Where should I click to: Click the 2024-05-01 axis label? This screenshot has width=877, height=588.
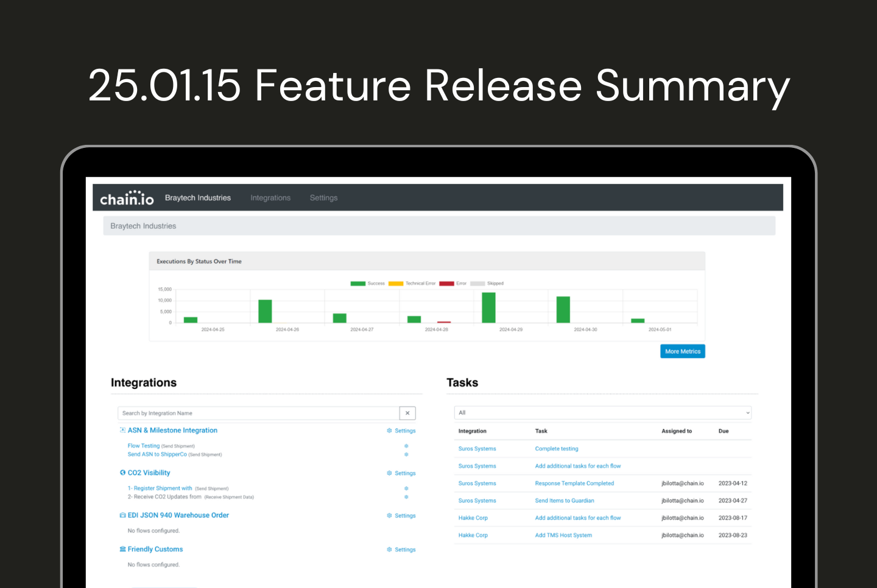(x=660, y=330)
